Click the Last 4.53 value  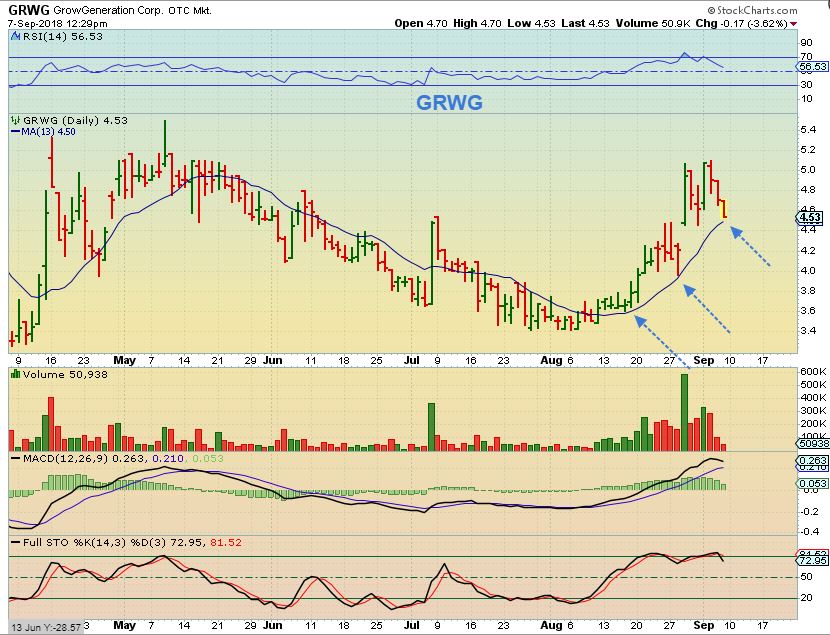(x=585, y=23)
